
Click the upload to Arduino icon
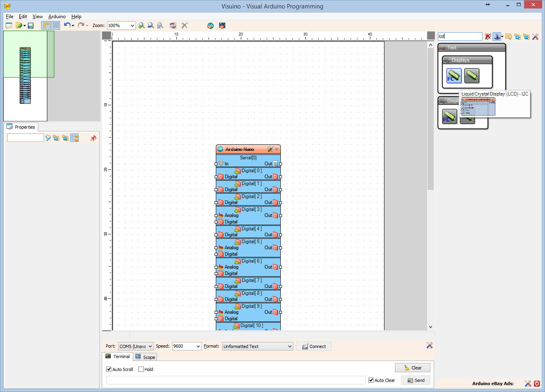point(222,25)
